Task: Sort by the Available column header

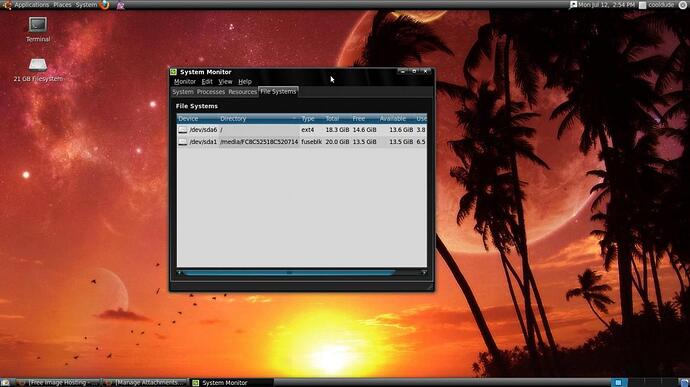Action: coord(396,119)
